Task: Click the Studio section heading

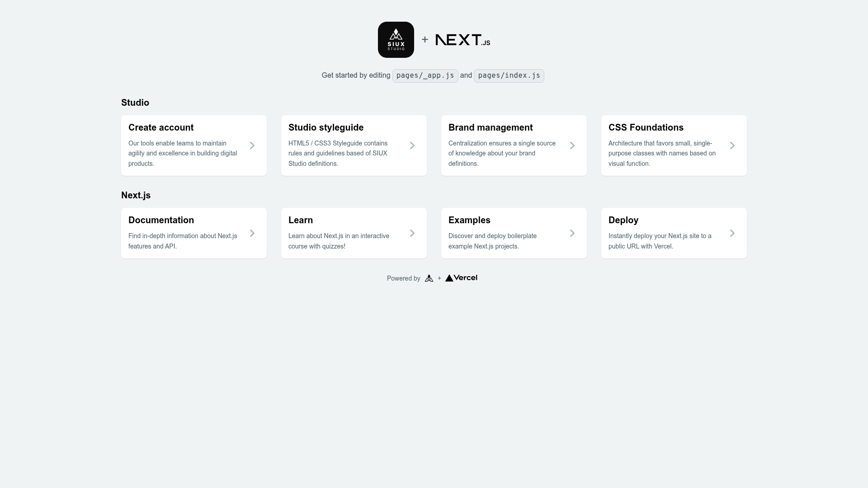Action: pos(135,103)
